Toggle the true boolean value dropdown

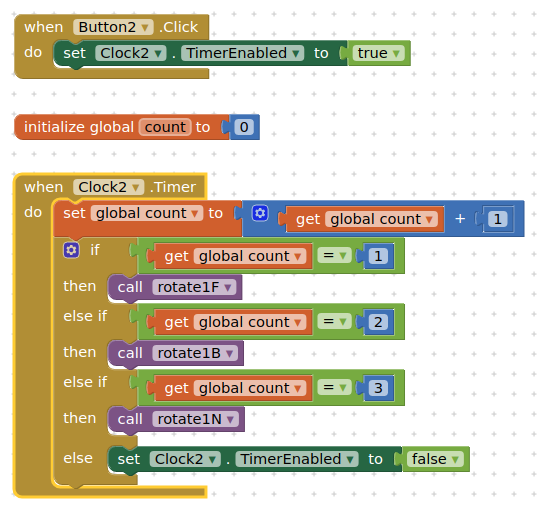378,53
